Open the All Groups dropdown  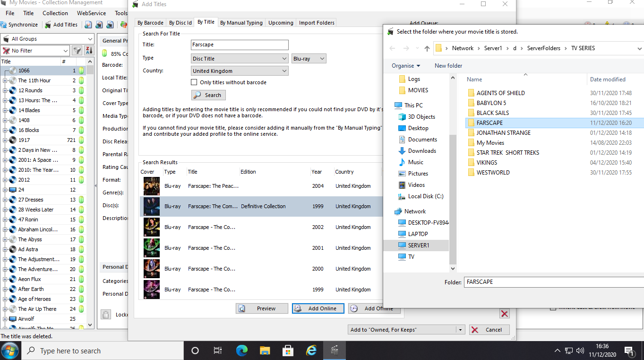click(48, 39)
